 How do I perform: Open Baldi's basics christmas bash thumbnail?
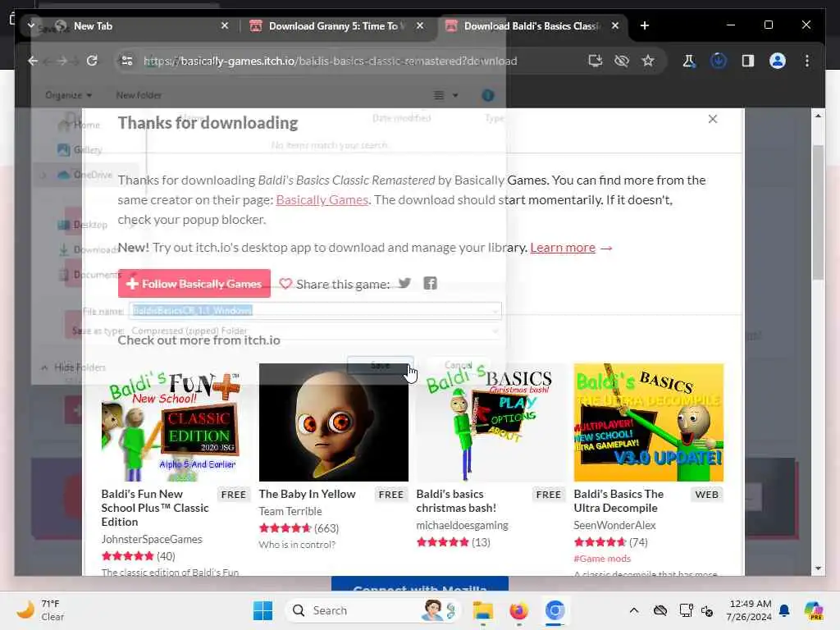491,422
